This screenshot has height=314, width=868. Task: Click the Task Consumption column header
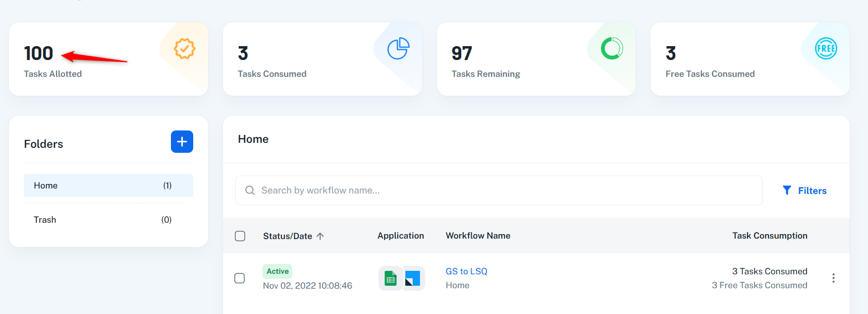(x=769, y=236)
